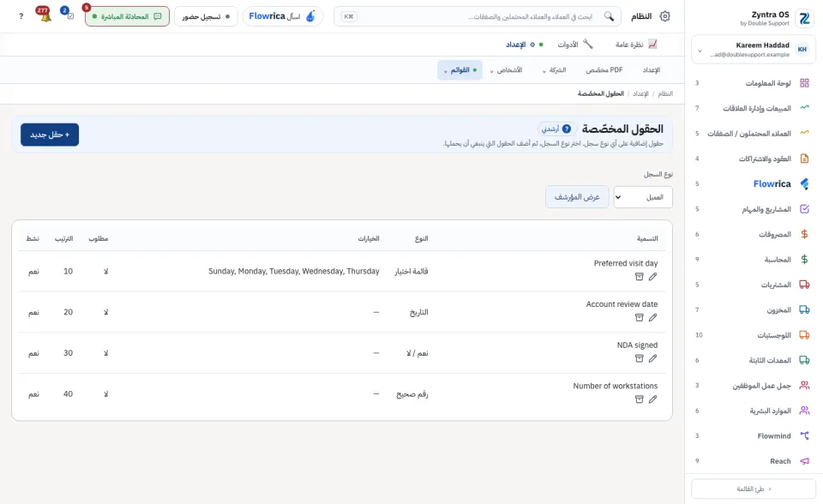Open المصروفات expenses in sidebar

coord(753,234)
